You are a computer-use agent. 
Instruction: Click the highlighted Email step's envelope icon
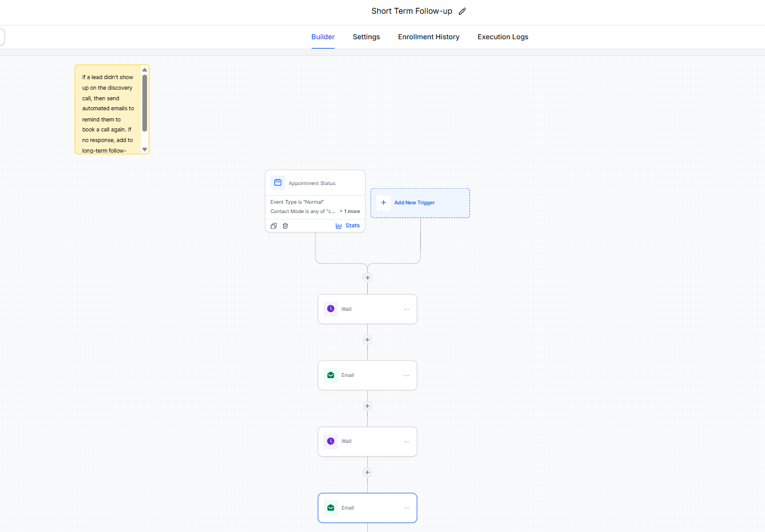[330, 508]
